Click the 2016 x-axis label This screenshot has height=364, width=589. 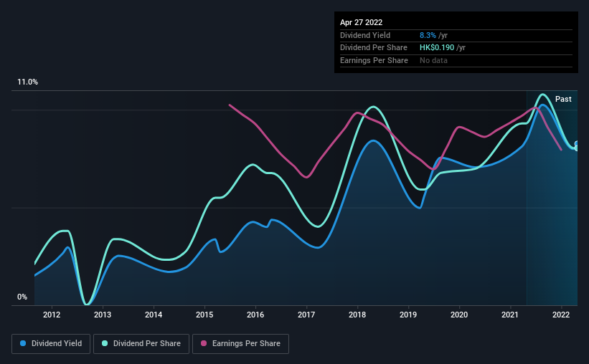255,315
